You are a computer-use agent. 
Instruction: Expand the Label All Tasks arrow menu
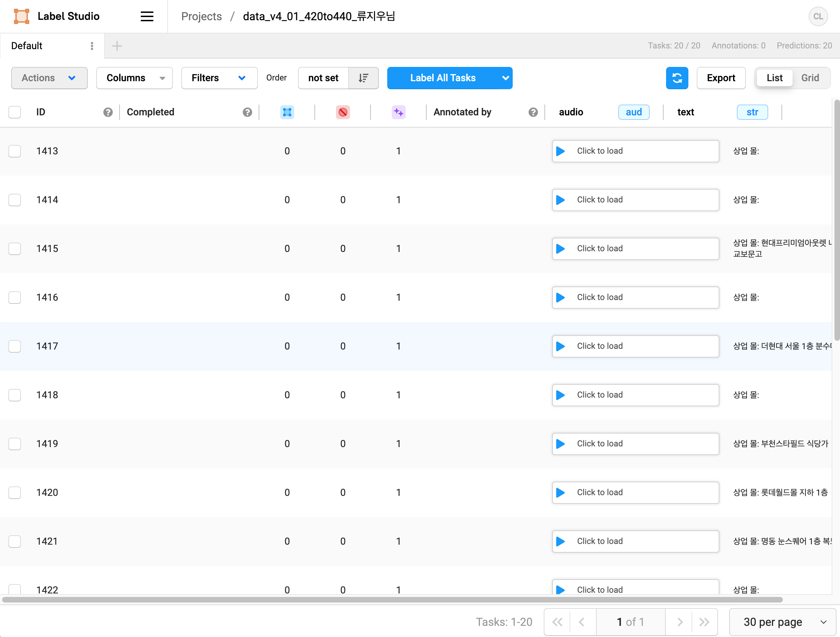tap(505, 78)
